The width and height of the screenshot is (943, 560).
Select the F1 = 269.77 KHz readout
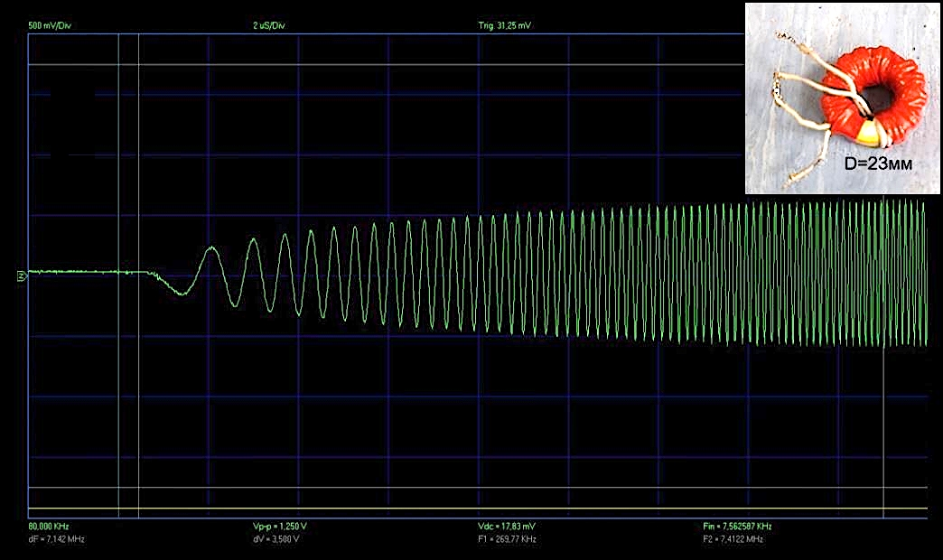507,539
